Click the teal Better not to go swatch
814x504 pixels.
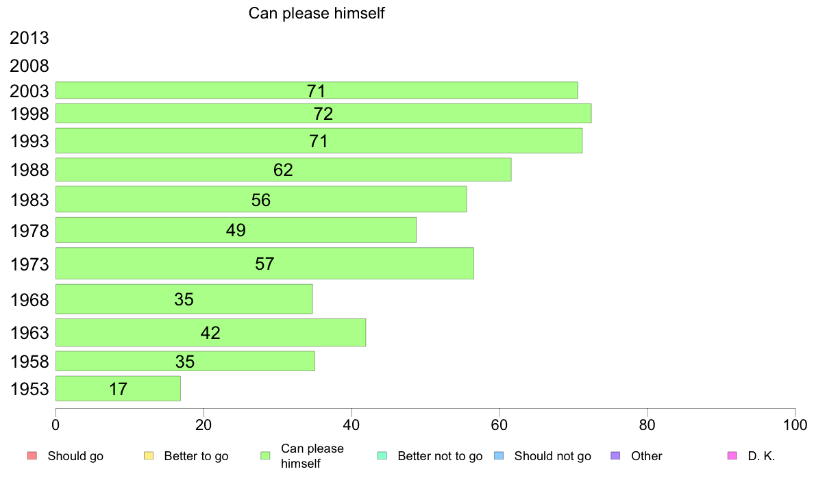(x=382, y=456)
